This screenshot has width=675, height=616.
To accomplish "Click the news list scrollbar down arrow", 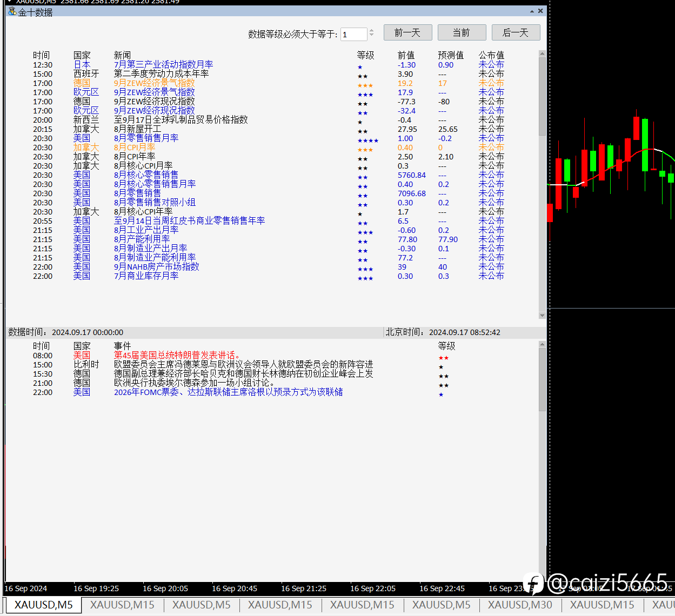I will [542, 315].
